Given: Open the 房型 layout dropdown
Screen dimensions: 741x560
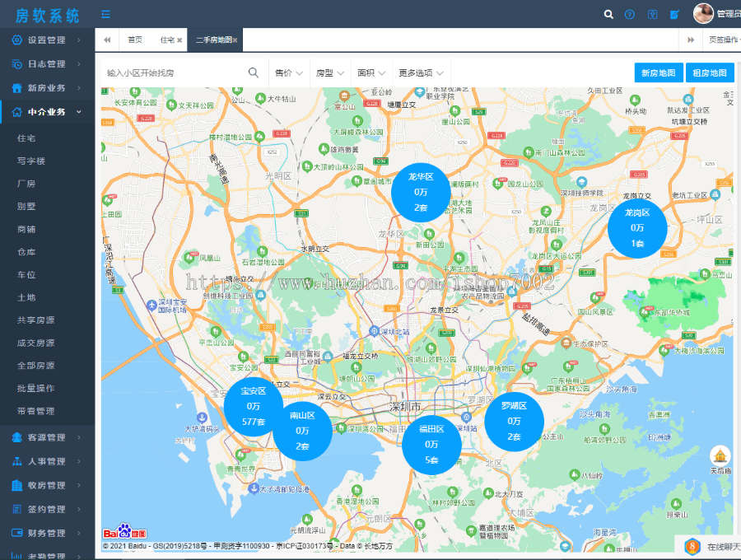Looking at the screenshot, I should coord(330,72).
